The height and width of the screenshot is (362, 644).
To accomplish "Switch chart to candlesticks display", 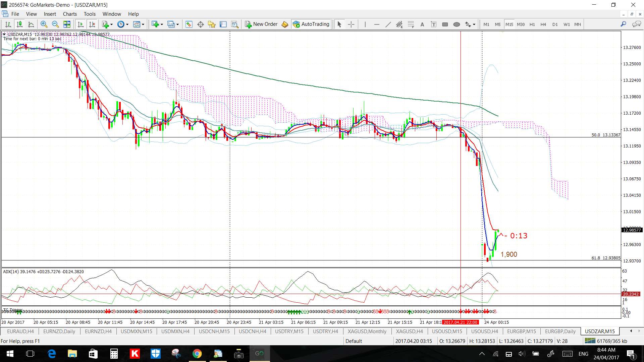I will click(x=19, y=24).
